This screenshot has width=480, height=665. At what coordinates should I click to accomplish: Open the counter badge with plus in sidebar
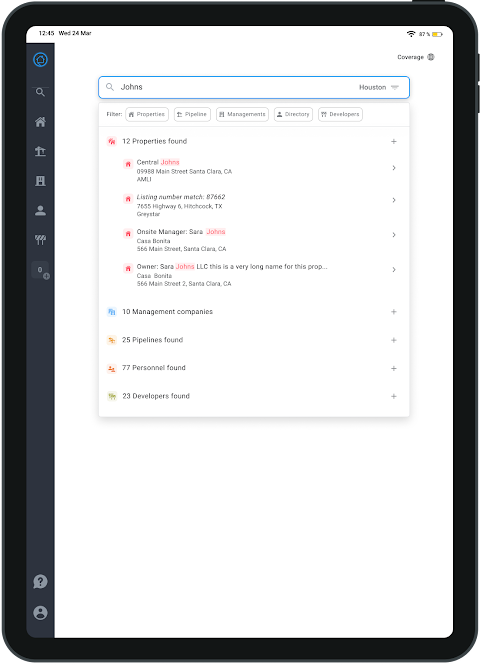click(41, 270)
